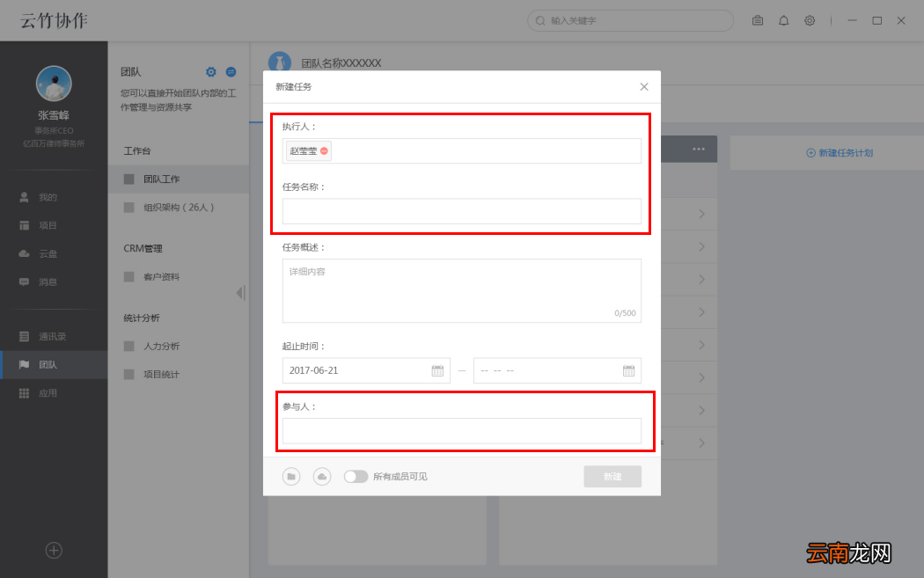Open the settings gear in title bar

pos(810,20)
